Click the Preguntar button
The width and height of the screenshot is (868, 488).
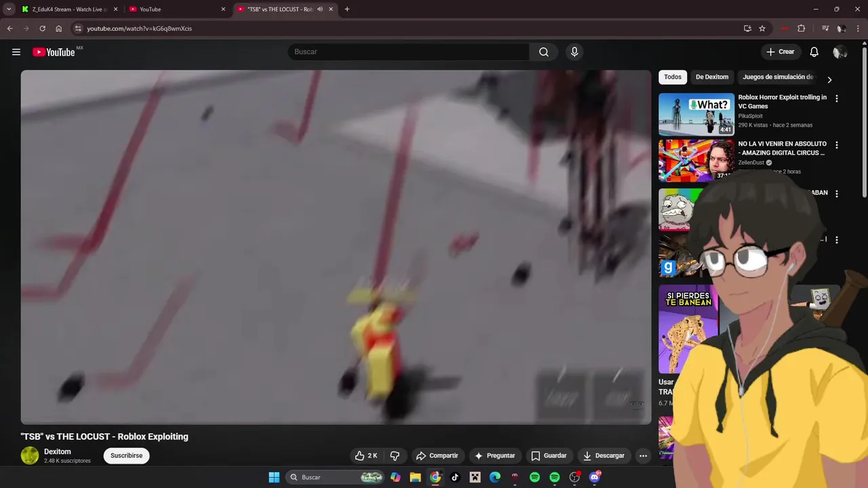pyautogui.click(x=495, y=456)
